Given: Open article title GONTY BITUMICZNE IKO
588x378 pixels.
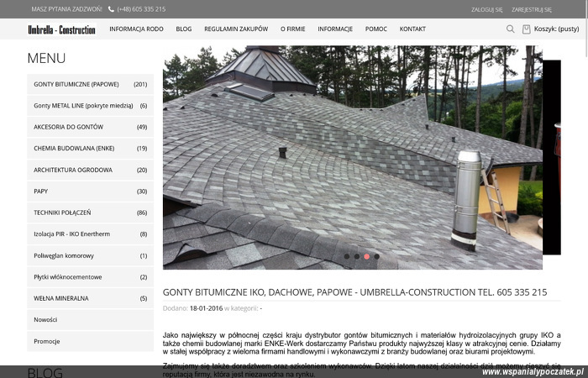Looking at the screenshot, I should [x=354, y=292].
